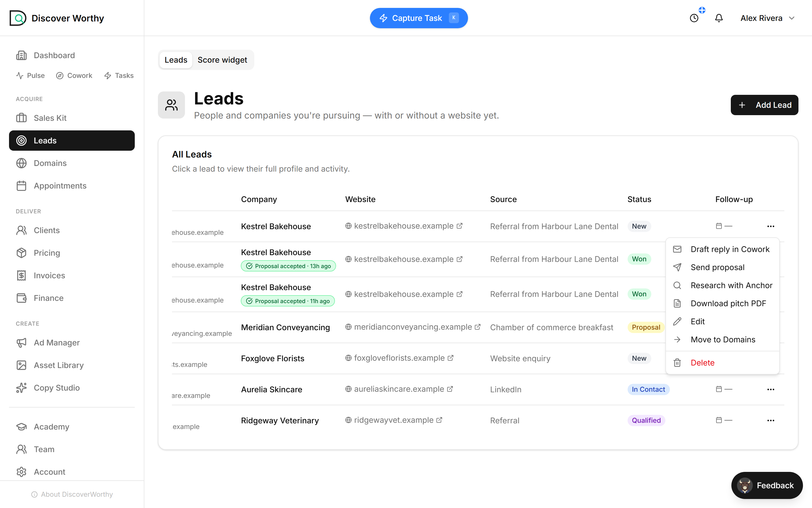Screen dimensions: 812x508
Task: Open Finance in the sidebar
Action: coord(72,298)
